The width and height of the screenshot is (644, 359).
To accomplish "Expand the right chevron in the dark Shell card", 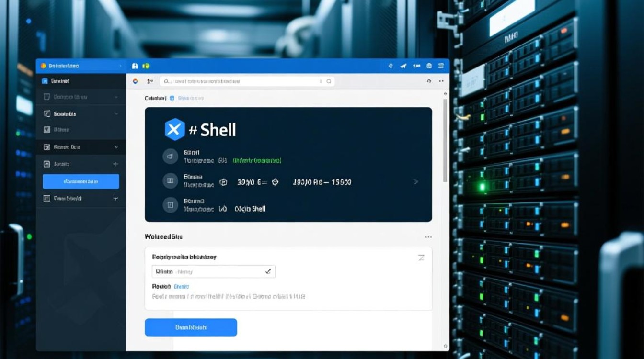I will coord(415,182).
